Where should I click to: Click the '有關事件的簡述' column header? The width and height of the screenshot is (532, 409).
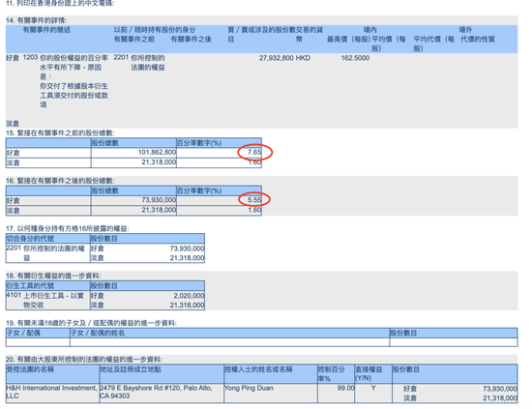(x=46, y=30)
